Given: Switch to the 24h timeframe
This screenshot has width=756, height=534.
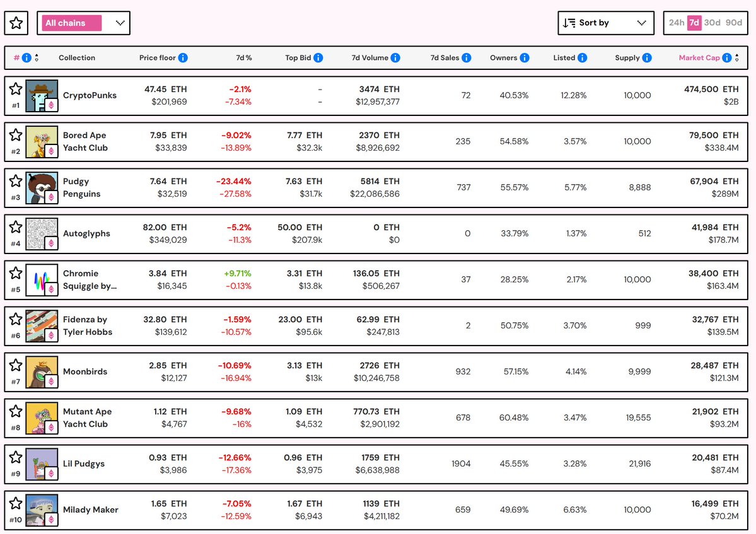Looking at the screenshot, I should (x=677, y=23).
